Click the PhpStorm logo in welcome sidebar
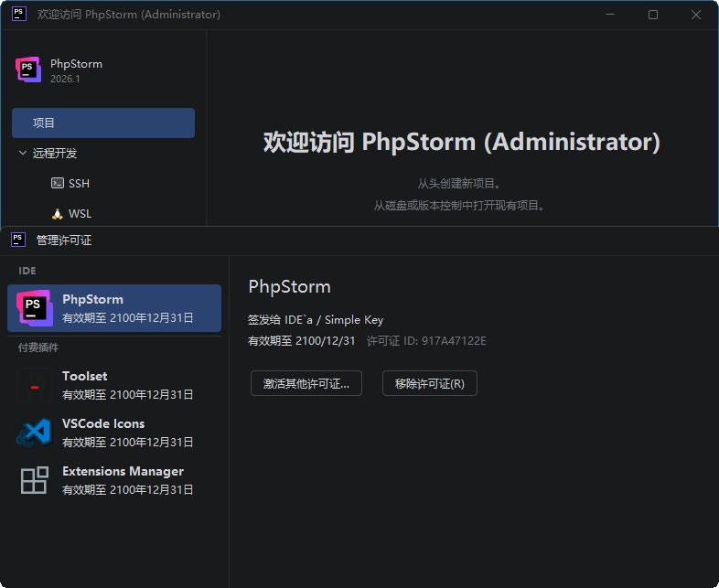This screenshot has height=588, width=719. pos(28,70)
